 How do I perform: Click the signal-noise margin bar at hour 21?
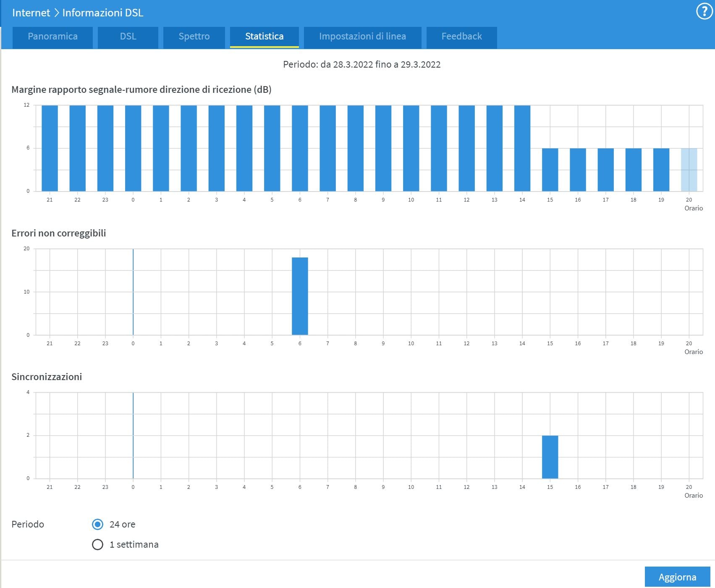[50, 148]
